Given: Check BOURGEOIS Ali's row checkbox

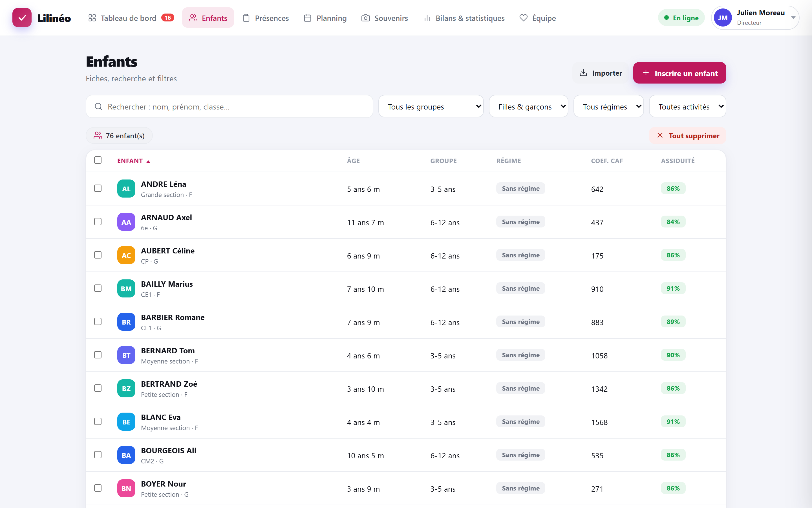Looking at the screenshot, I should (98, 454).
